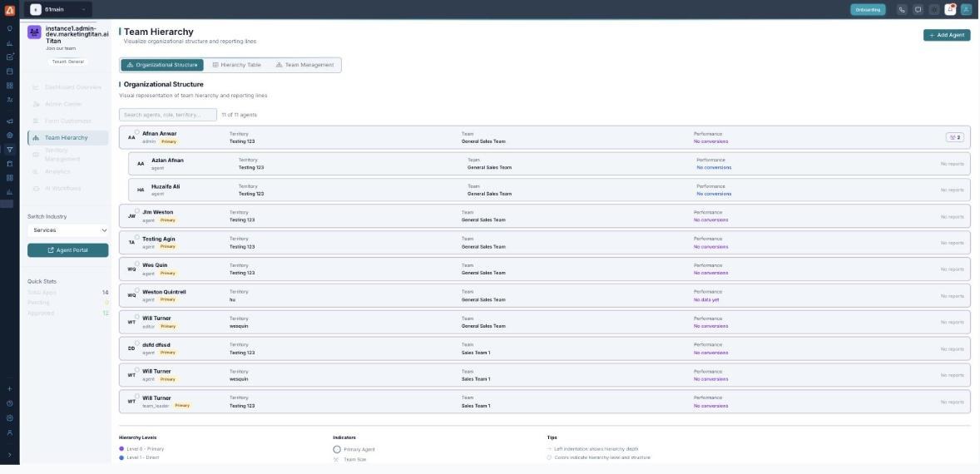Click the orange app logo icon
980x474 pixels.
tap(9, 9)
